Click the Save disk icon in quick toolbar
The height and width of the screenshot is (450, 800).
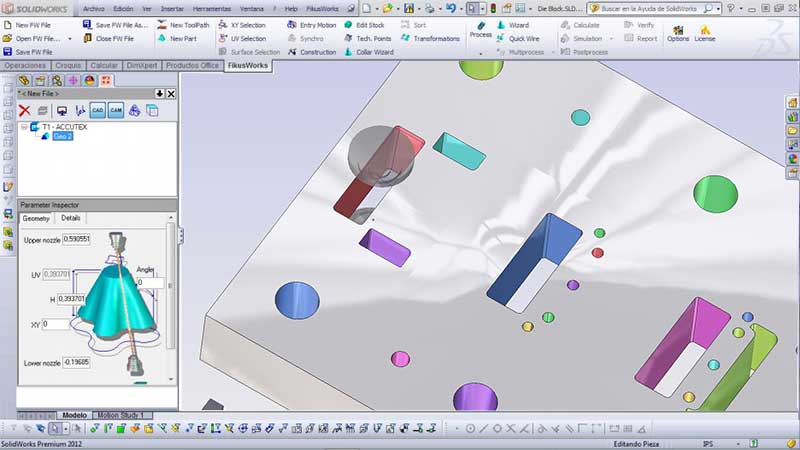pyautogui.click(x=409, y=9)
